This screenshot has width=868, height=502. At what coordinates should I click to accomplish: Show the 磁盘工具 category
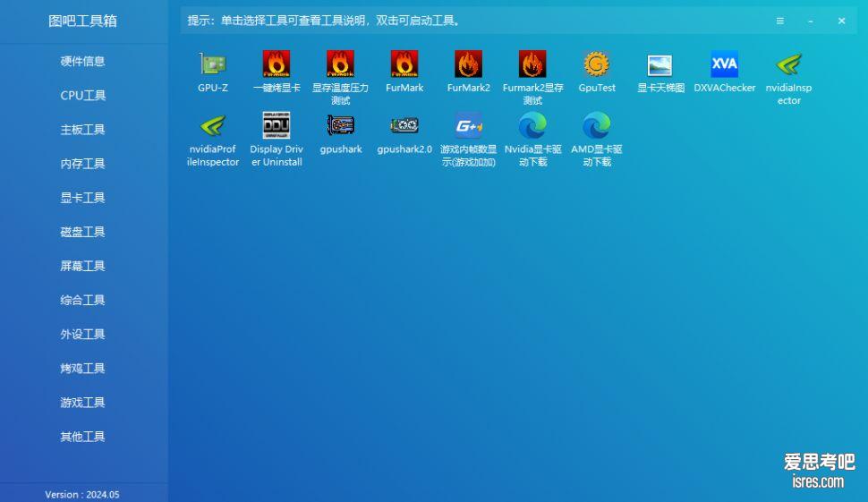pos(82,232)
